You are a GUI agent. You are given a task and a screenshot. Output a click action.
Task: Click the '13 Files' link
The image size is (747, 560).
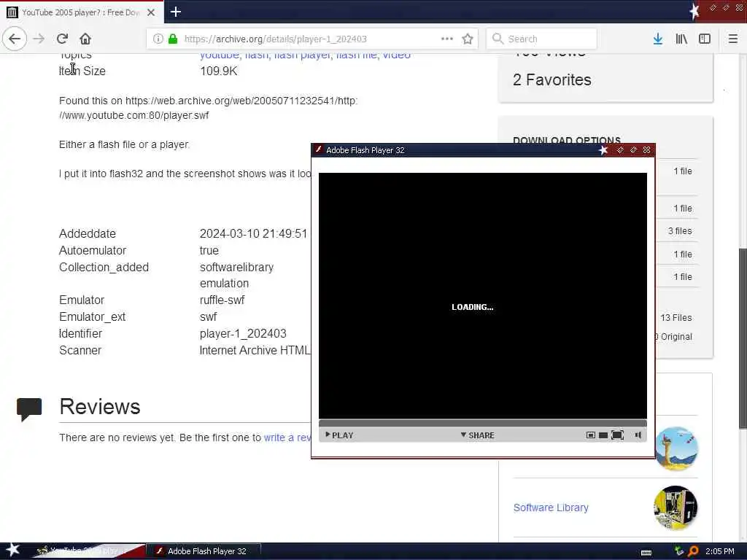(x=676, y=318)
